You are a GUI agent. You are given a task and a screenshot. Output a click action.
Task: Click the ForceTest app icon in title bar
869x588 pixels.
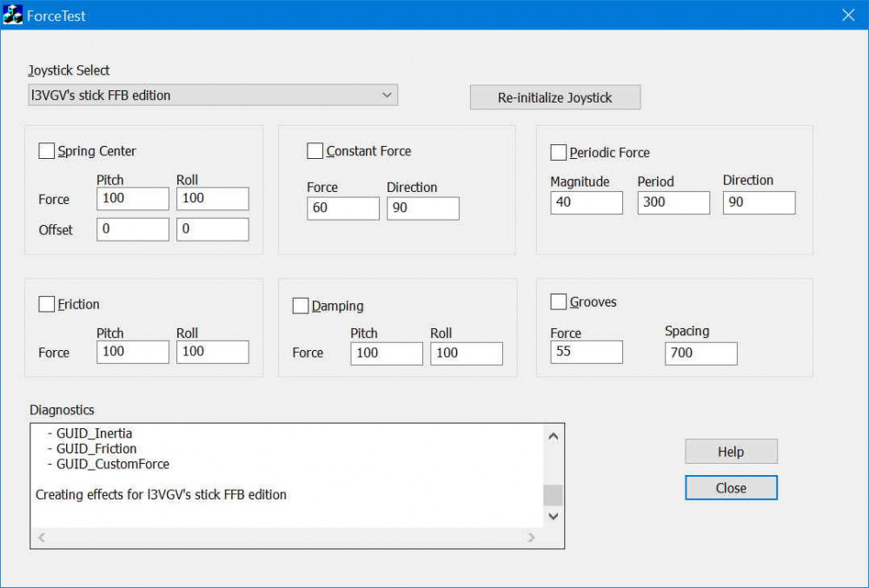pyautogui.click(x=13, y=15)
